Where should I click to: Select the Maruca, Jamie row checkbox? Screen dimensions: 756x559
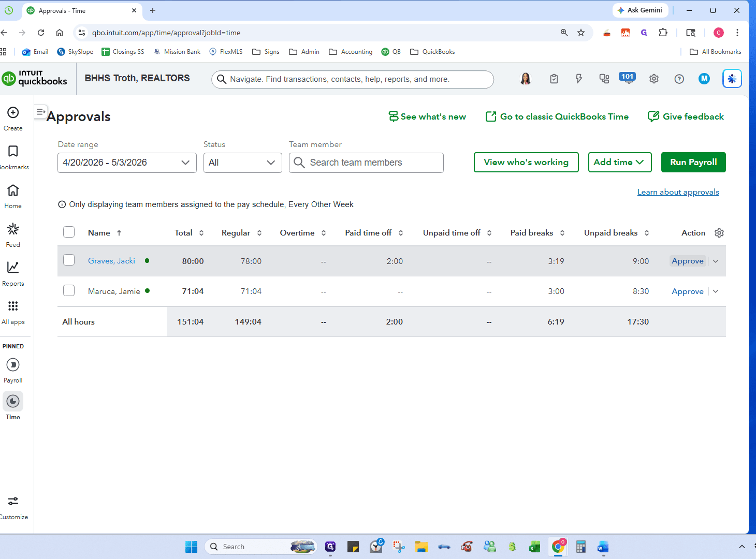(69, 290)
